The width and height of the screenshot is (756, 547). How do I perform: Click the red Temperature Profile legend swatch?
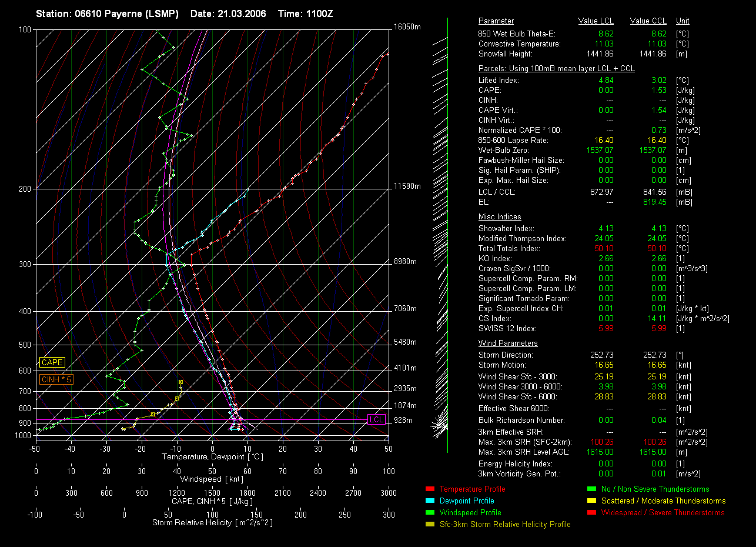(429, 489)
